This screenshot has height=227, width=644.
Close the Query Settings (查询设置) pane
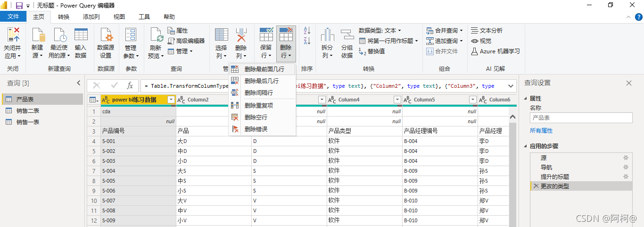pyautogui.click(x=629, y=83)
